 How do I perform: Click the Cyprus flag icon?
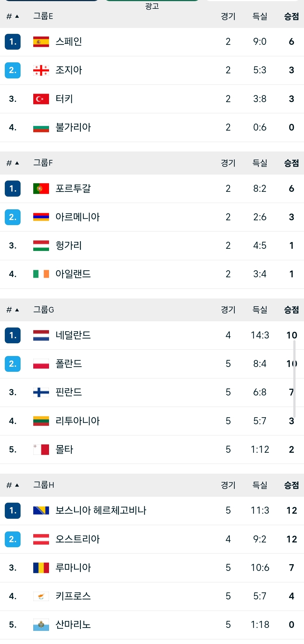[x=41, y=596]
